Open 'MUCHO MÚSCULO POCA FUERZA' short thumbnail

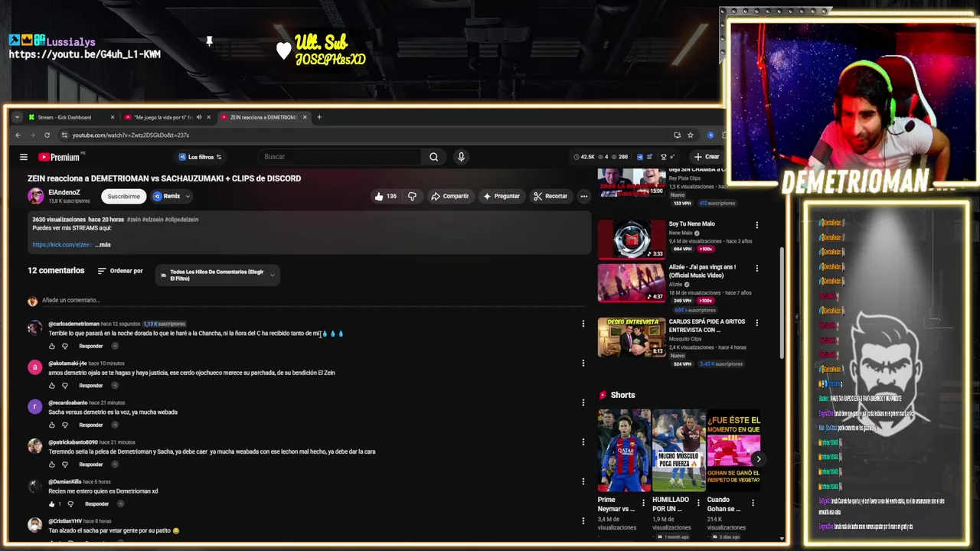coord(678,451)
